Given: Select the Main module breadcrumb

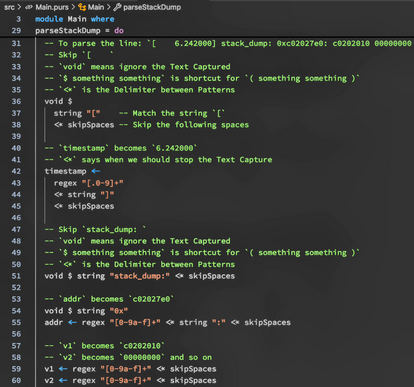Looking at the screenshot, I should point(96,7).
